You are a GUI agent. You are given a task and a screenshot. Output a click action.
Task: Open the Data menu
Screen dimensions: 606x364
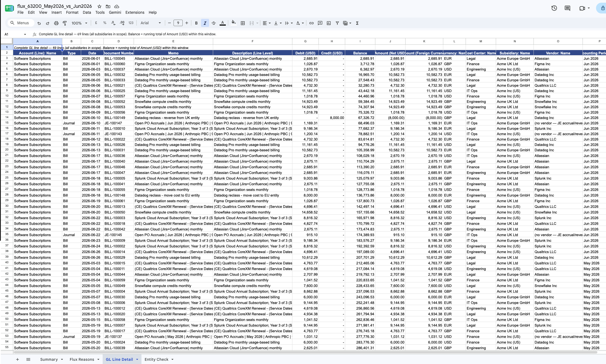(87, 12)
